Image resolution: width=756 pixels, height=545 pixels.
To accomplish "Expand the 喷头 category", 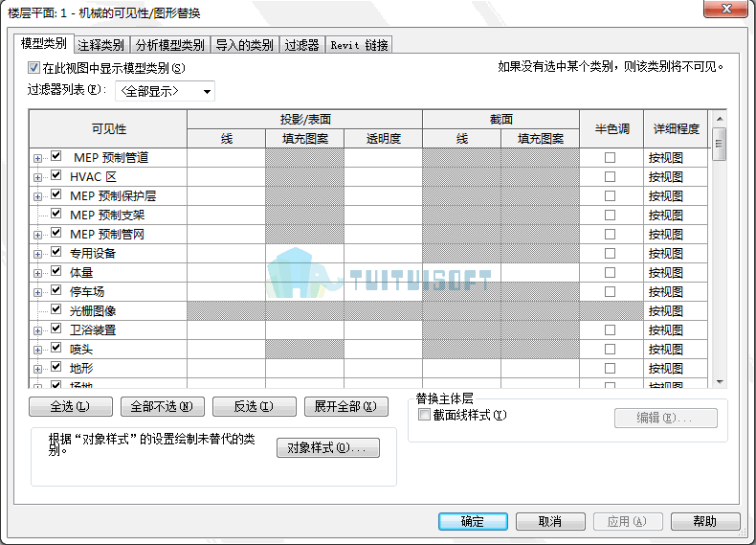I will (x=37, y=350).
